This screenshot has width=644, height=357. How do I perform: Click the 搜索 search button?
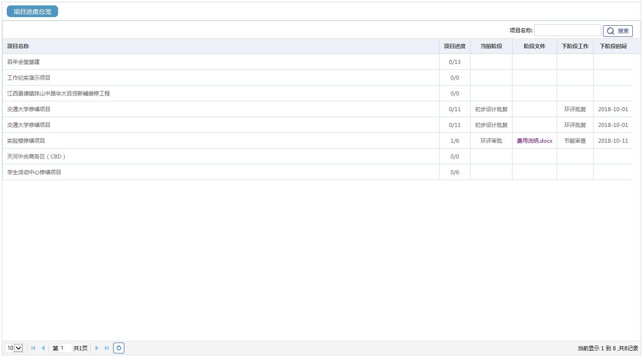pos(617,31)
